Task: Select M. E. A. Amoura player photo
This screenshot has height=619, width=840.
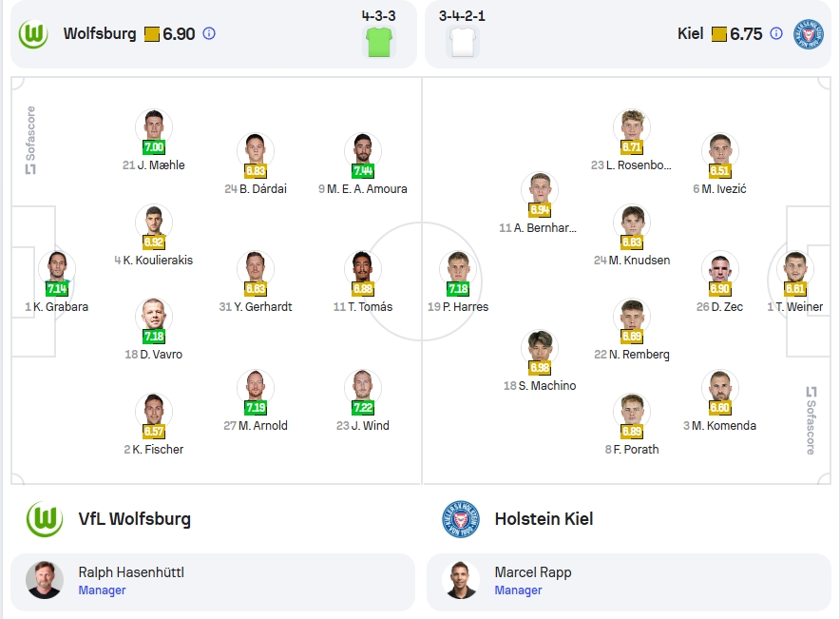Action: (x=363, y=150)
